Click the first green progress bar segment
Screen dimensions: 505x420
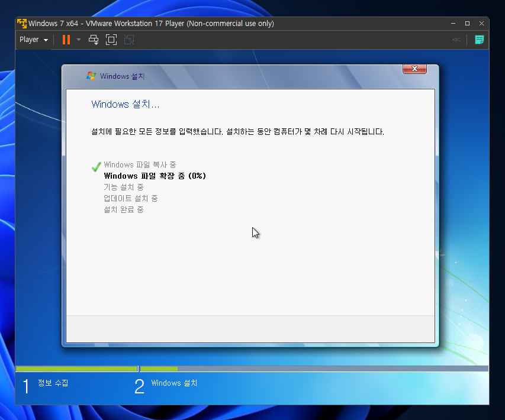click(76, 369)
